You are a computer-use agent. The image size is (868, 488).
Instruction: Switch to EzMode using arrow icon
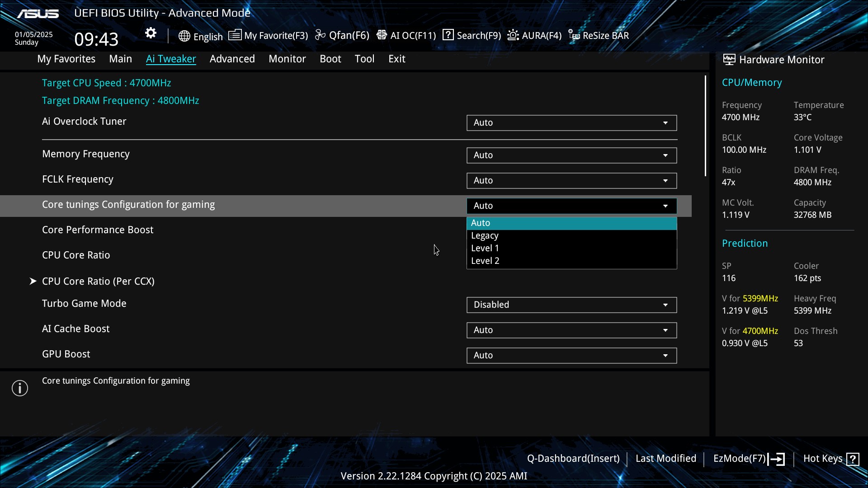tap(777, 459)
